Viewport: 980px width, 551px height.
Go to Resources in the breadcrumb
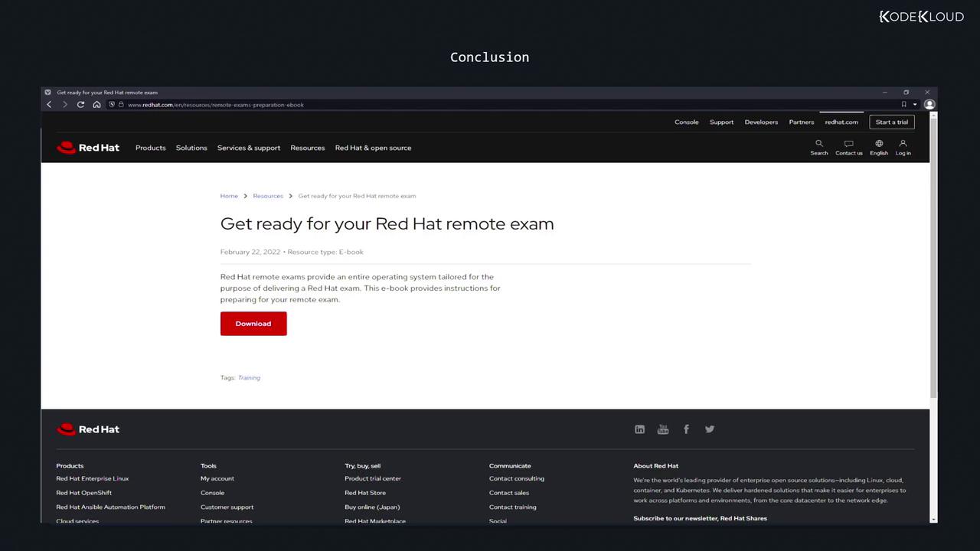pos(268,196)
